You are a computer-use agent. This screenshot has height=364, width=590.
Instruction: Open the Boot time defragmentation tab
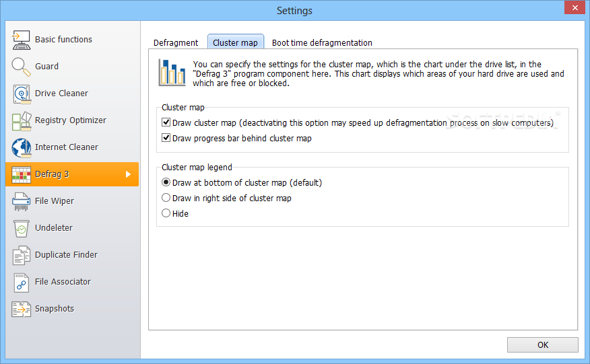click(x=322, y=43)
